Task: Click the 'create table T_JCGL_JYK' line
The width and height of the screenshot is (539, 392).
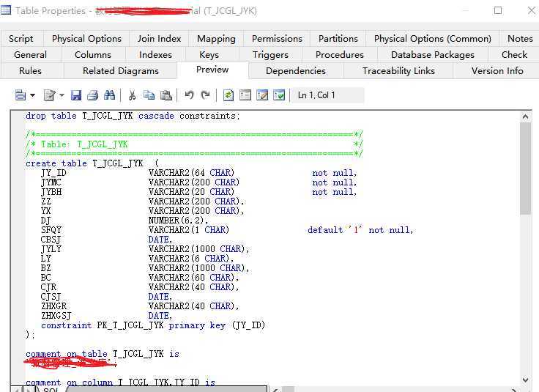Action: tap(92, 163)
